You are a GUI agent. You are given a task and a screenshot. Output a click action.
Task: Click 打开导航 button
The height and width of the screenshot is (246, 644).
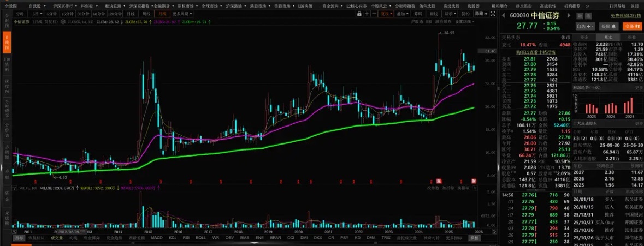point(617,7)
